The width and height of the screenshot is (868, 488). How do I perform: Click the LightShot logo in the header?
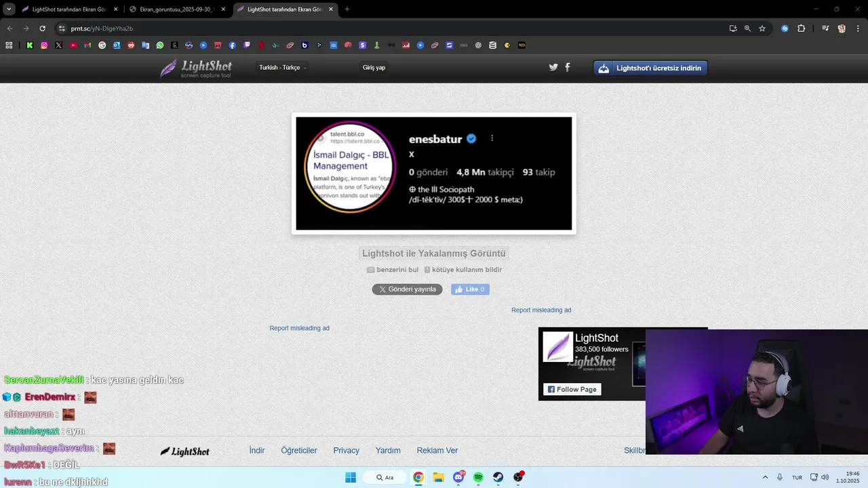pos(196,68)
